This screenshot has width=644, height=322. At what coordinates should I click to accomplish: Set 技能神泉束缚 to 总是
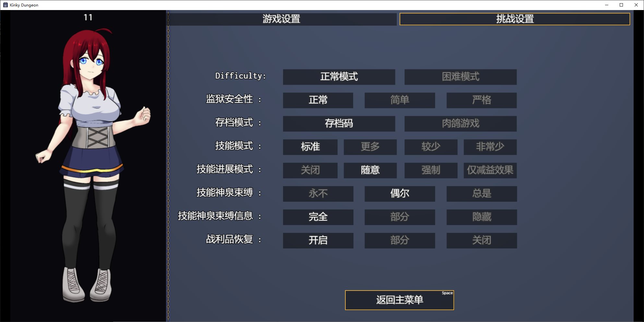coord(482,194)
